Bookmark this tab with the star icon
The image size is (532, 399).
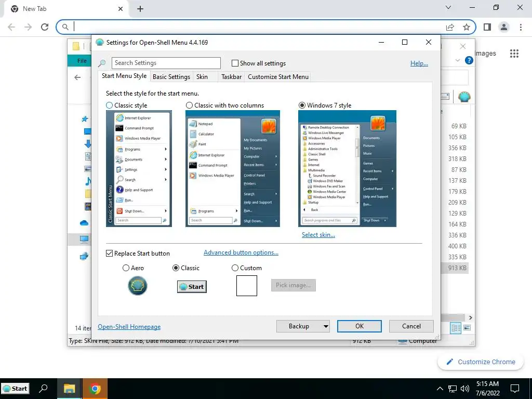point(467,27)
